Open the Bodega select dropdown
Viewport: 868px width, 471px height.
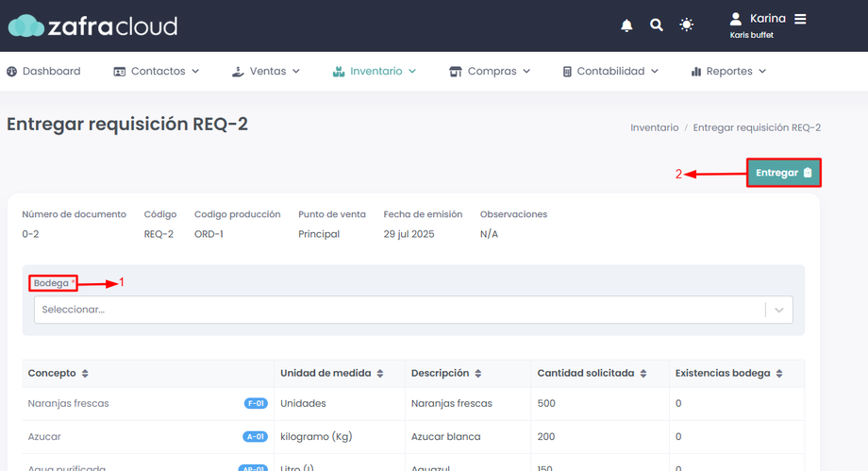tap(413, 310)
